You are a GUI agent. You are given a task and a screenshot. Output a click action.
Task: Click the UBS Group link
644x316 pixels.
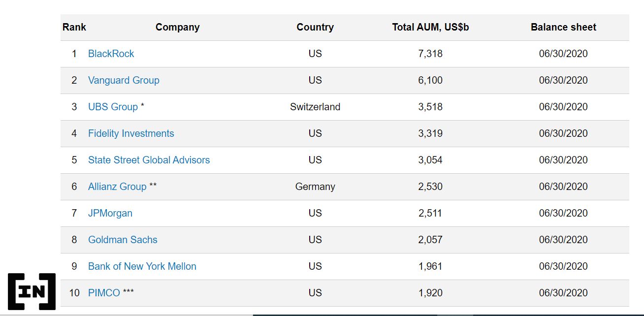[113, 107]
